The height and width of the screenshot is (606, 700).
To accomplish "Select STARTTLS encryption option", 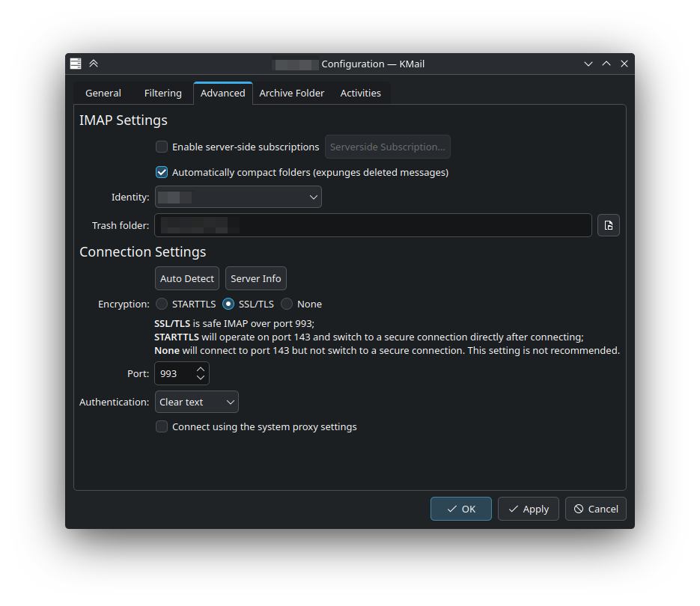I will tap(162, 304).
